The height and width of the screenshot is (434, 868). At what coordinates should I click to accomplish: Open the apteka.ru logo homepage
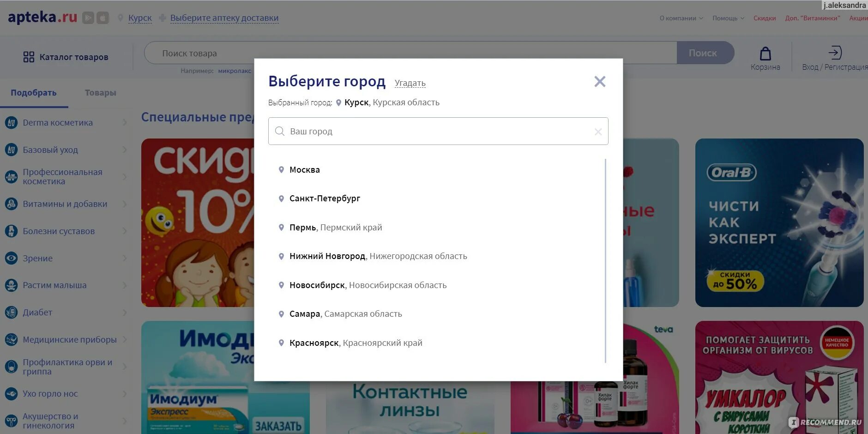click(42, 18)
